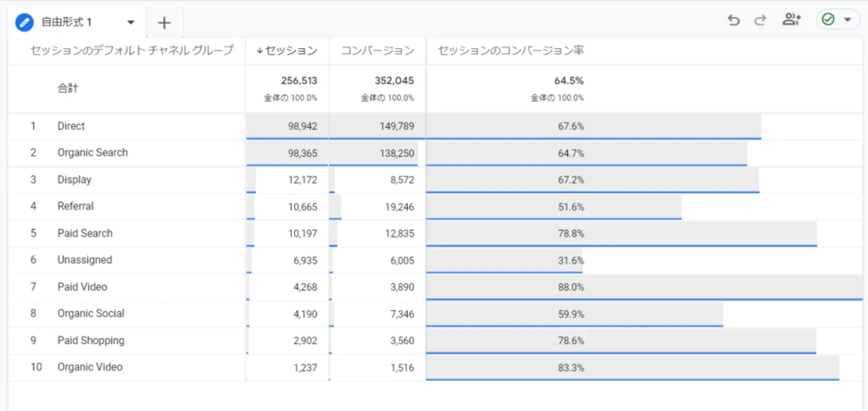The height and width of the screenshot is (411, 868).
Task: Sort by the セッション column header
Action: click(287, 51)
